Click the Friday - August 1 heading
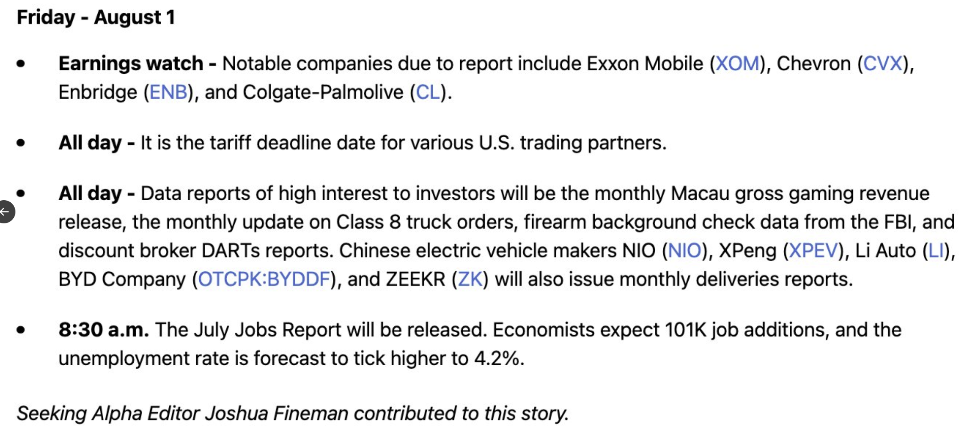This screenshot has width=980, height=430. (x=96, y=17)
